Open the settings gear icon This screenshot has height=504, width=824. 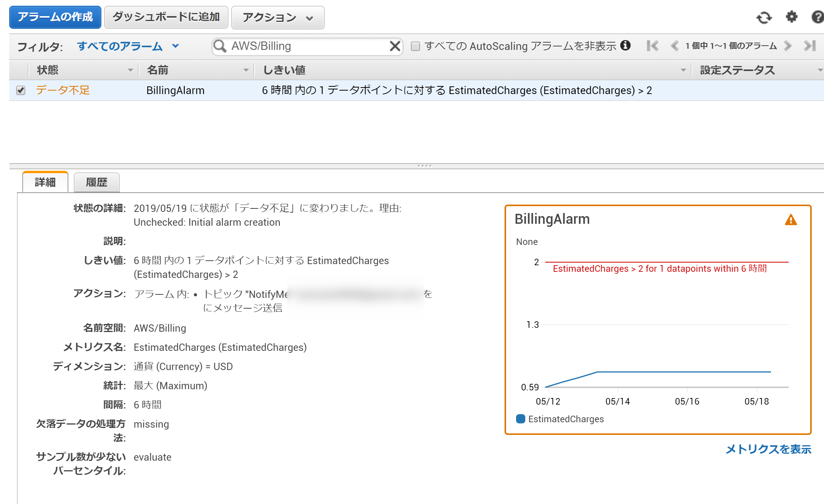point(791,17)
